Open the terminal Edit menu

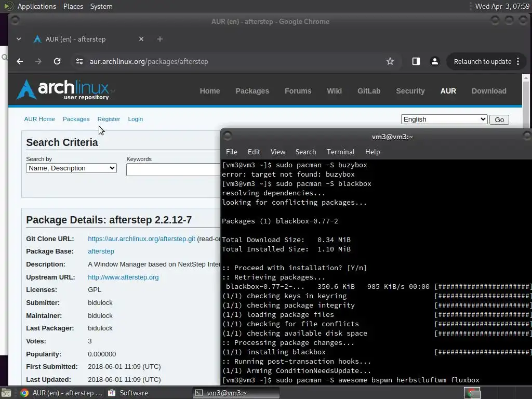254,152
